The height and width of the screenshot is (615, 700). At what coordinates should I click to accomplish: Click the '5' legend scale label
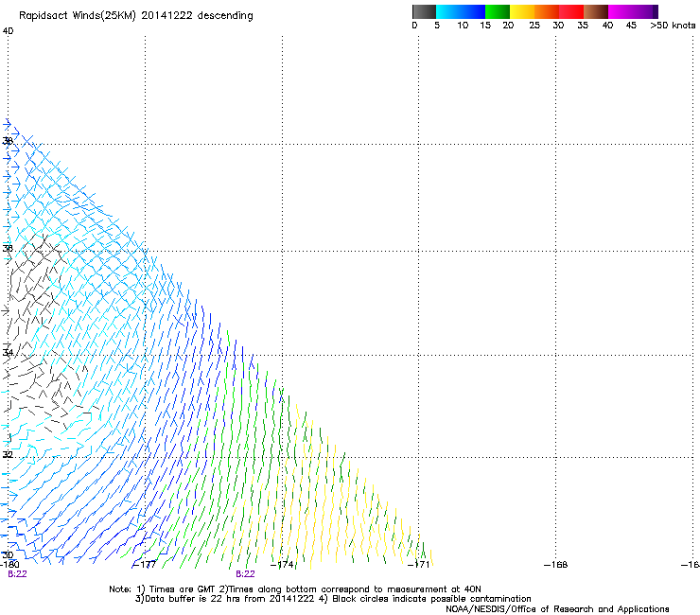(437, 26)
